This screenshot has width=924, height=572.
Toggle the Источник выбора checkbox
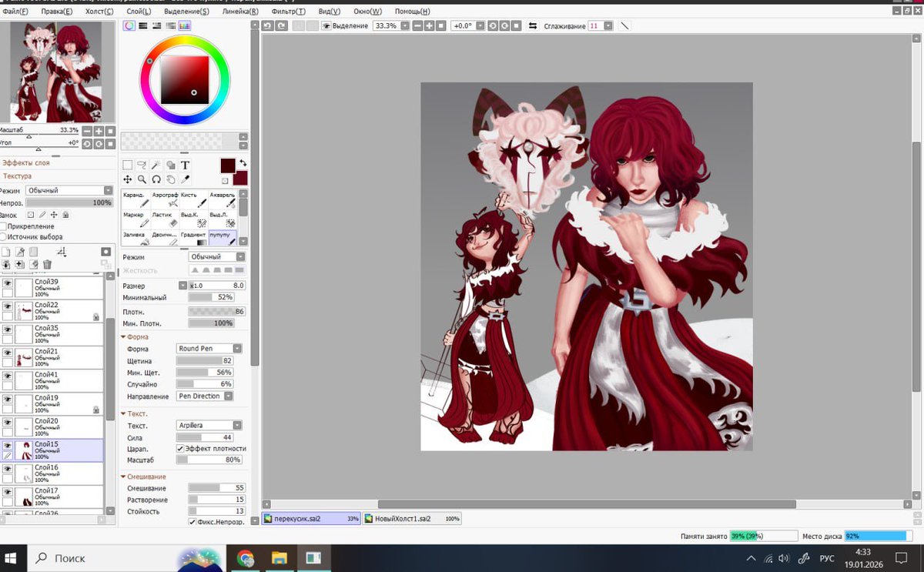click(x=5, y=237)
